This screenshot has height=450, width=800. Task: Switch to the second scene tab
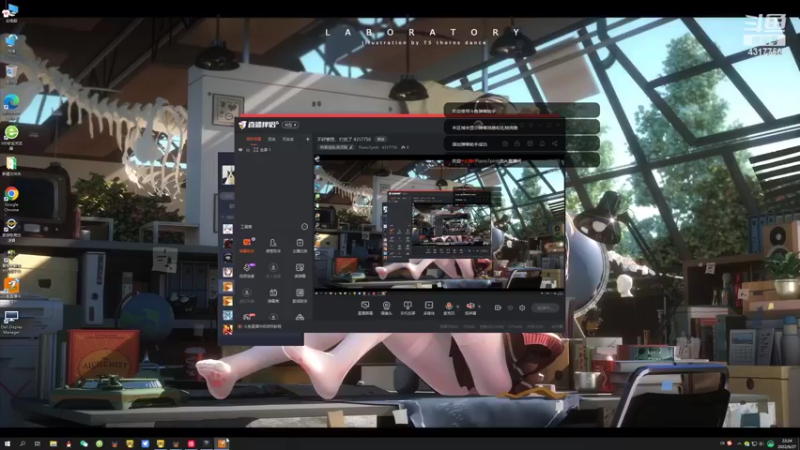(x=272, y=139)
